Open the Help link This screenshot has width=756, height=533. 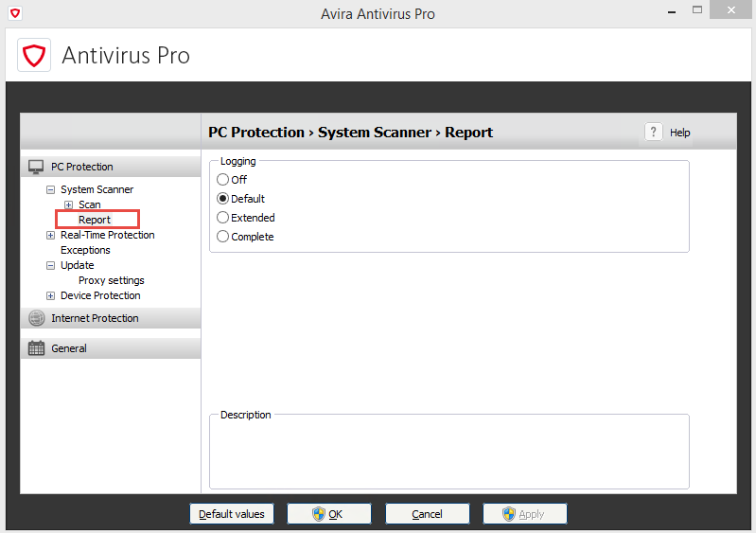point(679,133)
